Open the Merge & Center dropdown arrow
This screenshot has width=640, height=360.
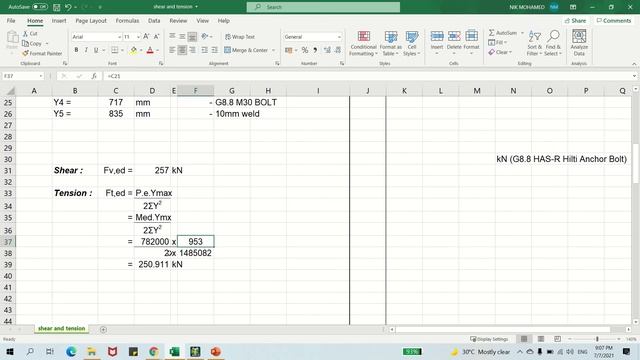[273, 50]
